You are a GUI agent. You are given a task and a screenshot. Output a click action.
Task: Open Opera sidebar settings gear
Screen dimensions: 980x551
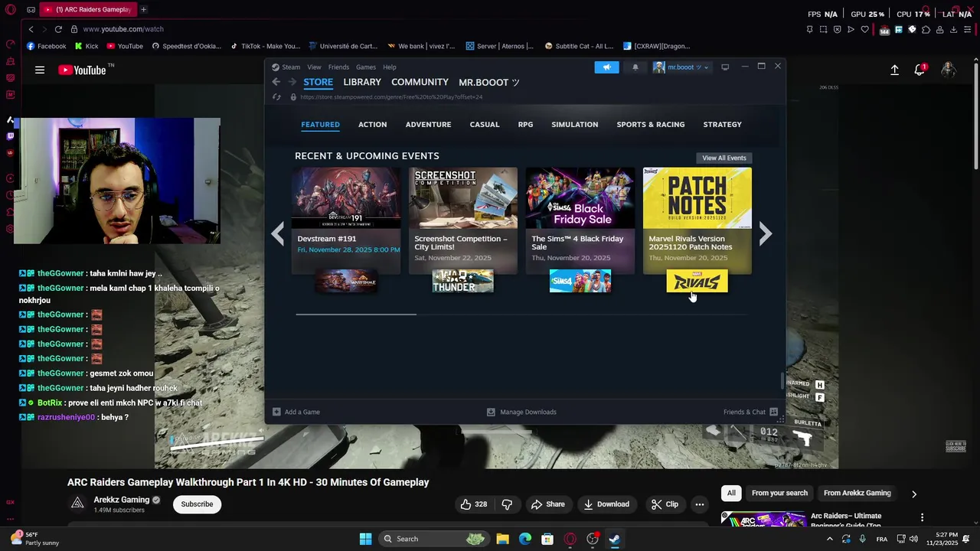point(10,230)
